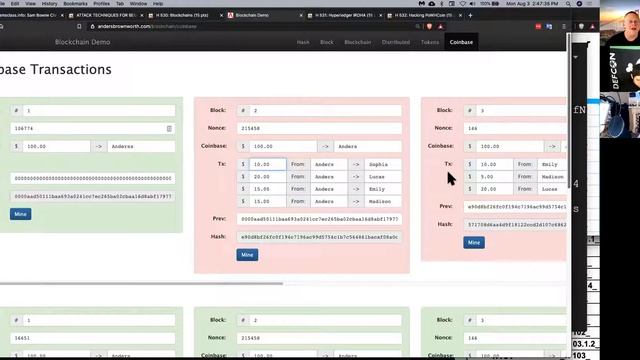Open Spotlight search in menu bar
The height and width of the screenshot is (360, 640).
point(568,4)
